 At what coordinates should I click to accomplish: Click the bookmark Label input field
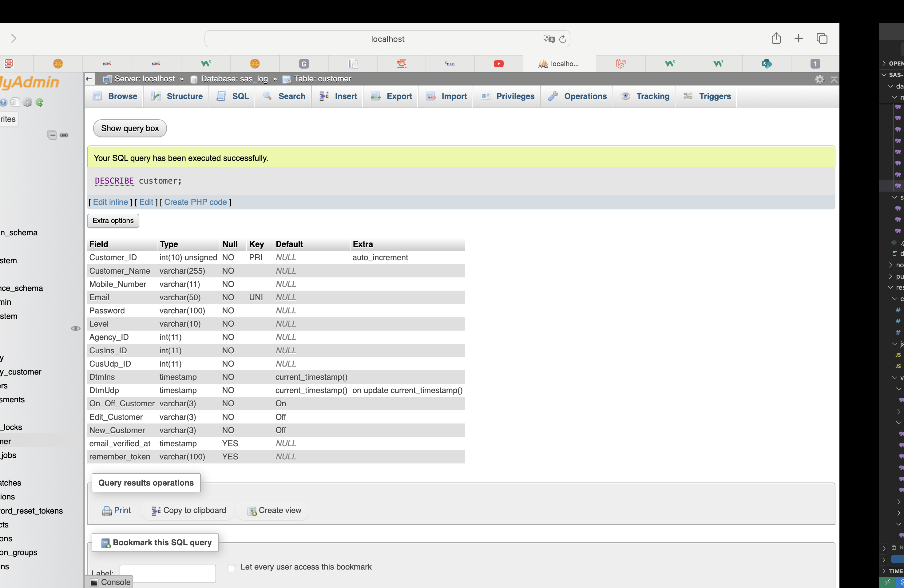[168, 573]
